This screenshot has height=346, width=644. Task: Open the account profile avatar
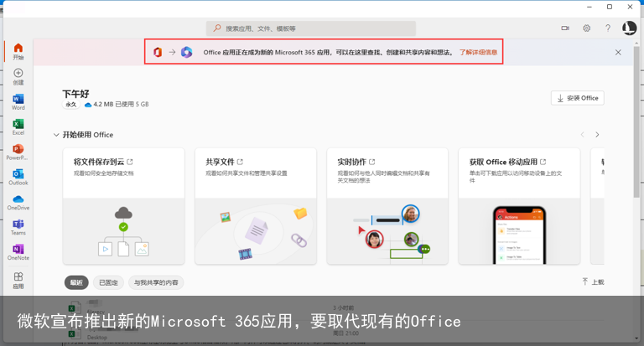click(629, 28)
